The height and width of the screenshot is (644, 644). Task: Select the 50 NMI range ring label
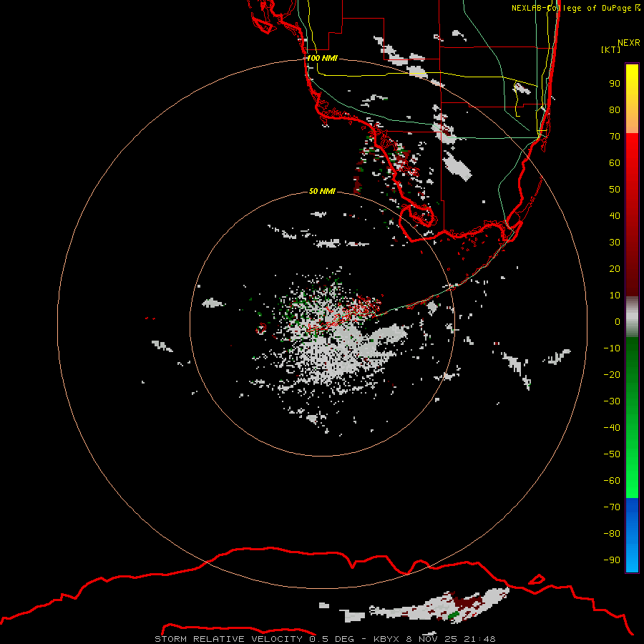tap(322, 191)
